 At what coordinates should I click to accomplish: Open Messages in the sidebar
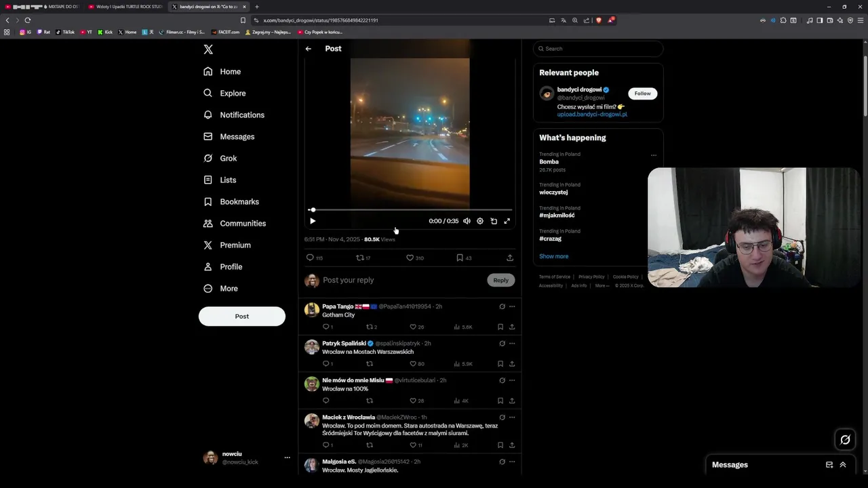(229, 137)
